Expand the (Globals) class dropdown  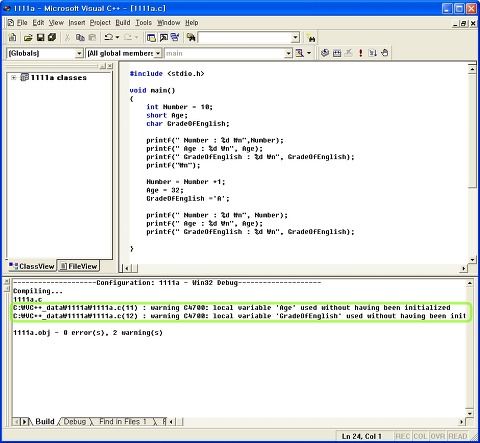point(79,53)
